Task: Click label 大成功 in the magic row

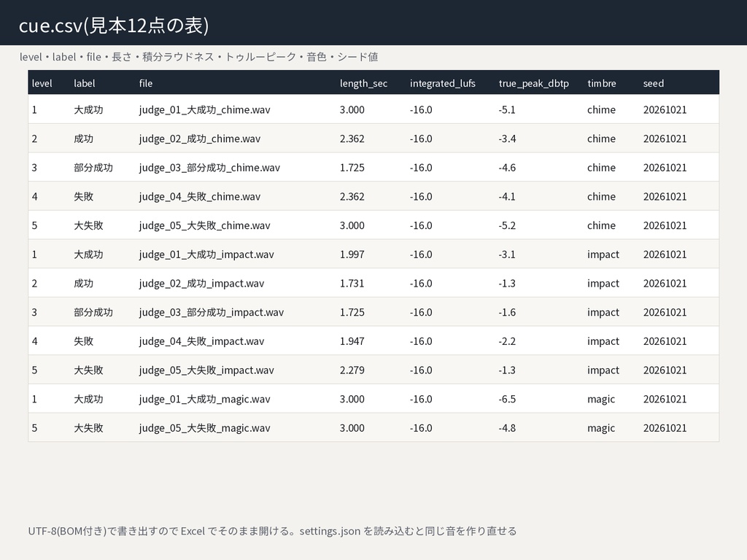Action: 88,400
